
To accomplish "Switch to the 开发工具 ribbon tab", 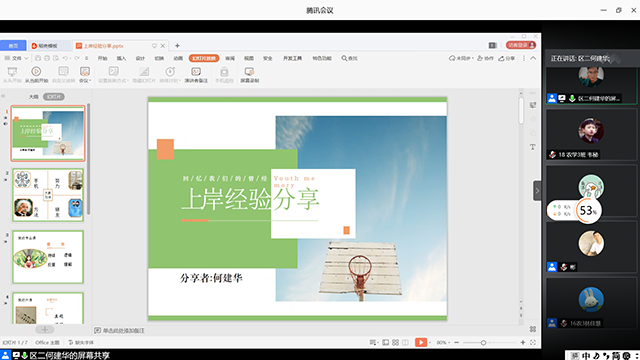I will [x=293, y=58].
